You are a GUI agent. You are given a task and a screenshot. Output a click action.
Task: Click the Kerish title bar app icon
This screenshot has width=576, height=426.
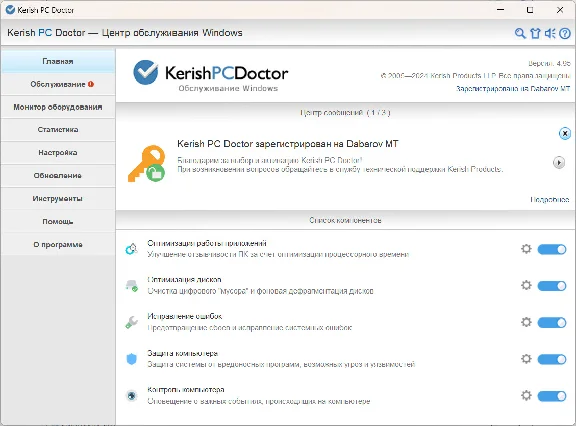[10, 10]
